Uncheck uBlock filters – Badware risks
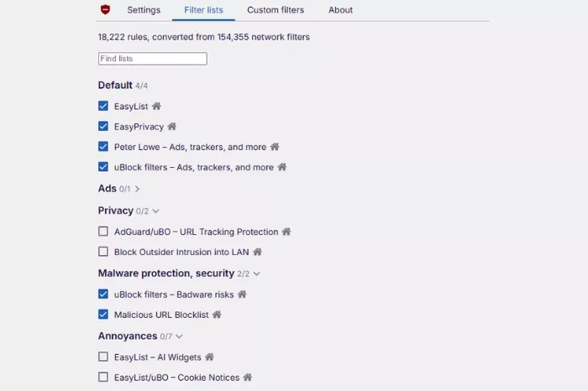588x391 pixels. point(103,294)
